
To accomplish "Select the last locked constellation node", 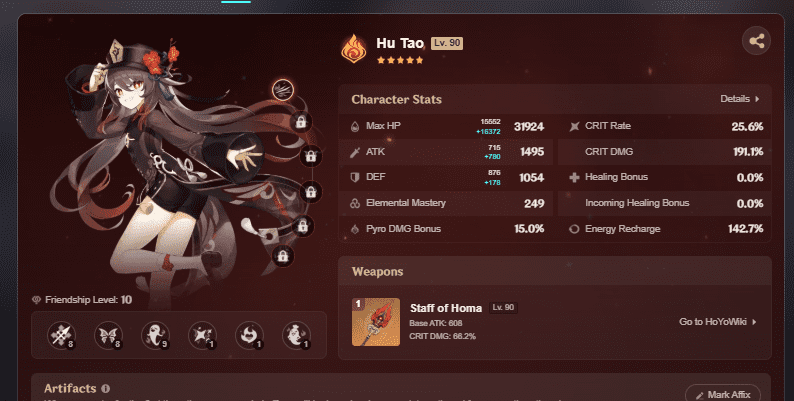I will point(283,256).
